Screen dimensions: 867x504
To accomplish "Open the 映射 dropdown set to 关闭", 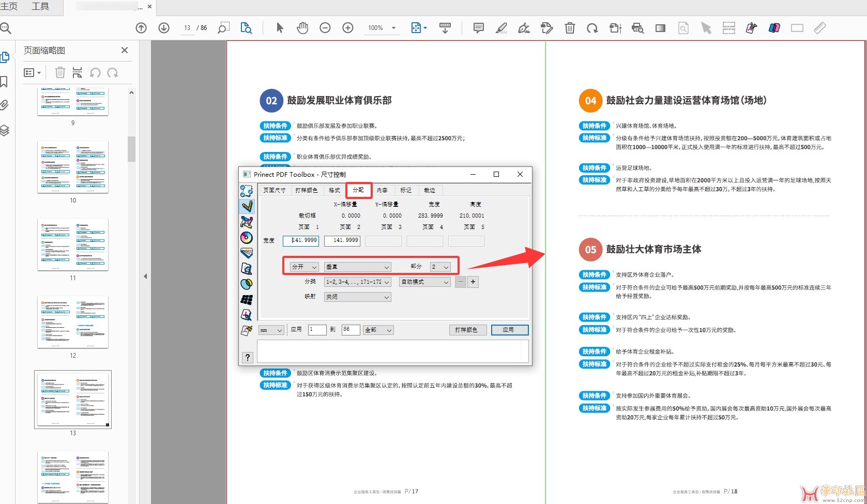I will 357,297.
